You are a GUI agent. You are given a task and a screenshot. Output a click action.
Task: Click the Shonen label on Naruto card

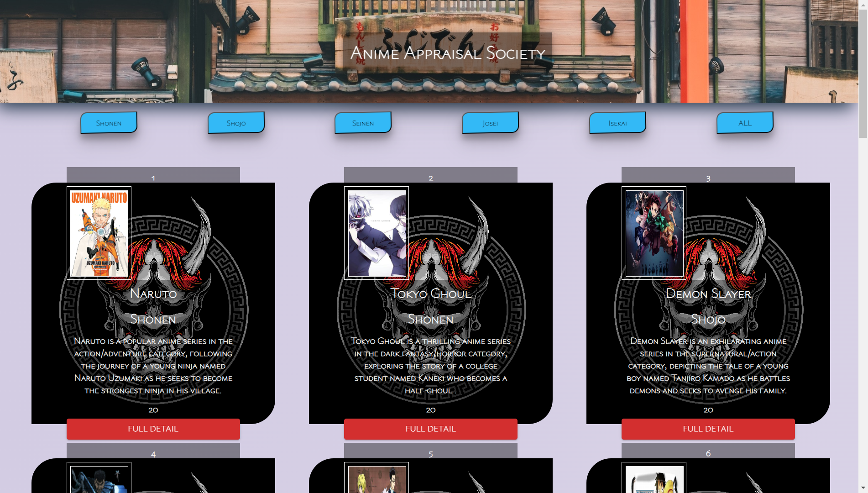coord(153,319)
